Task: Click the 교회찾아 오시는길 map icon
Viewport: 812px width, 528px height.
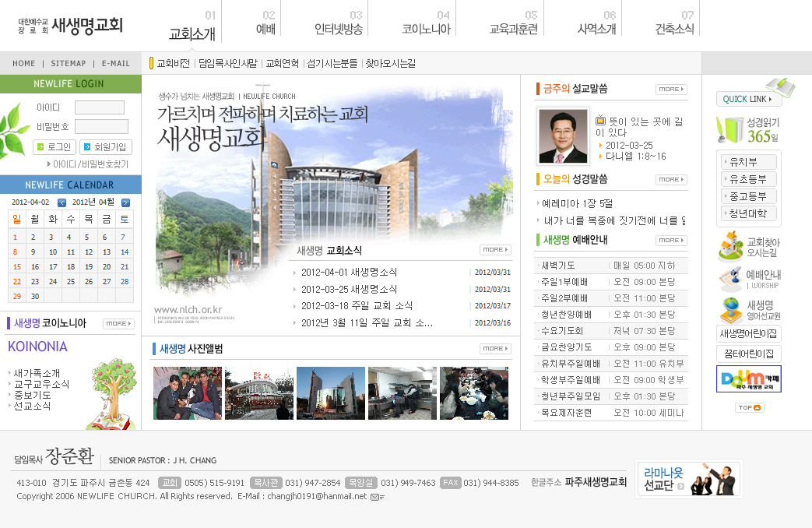Action: click(730, 246)
